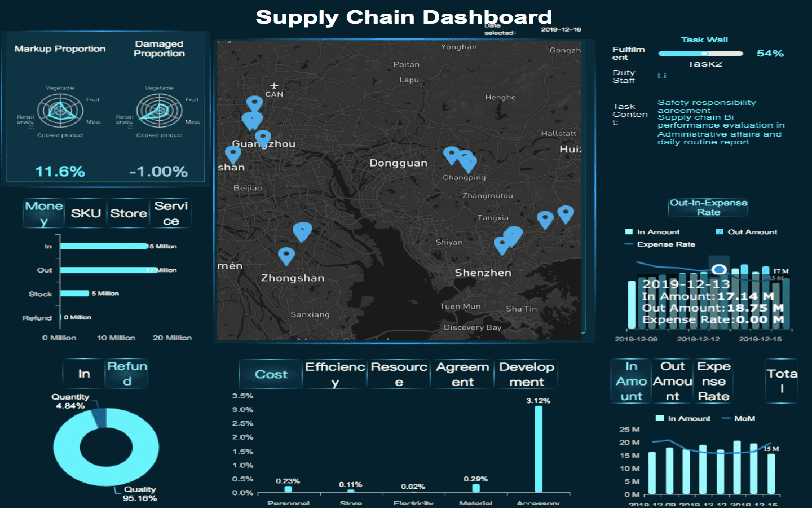
Task: Open the Agreement tab
Action: coord(462,374)
